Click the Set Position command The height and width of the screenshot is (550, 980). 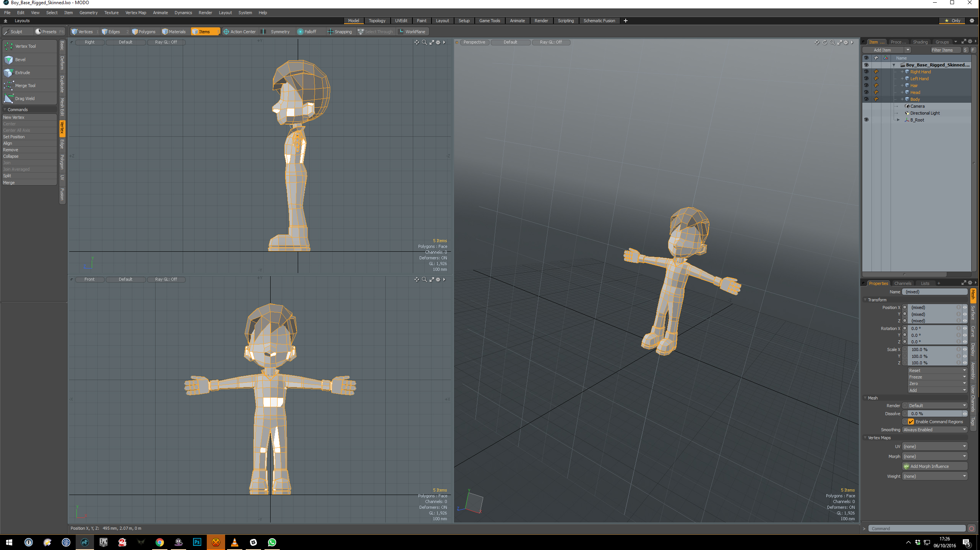29,137
